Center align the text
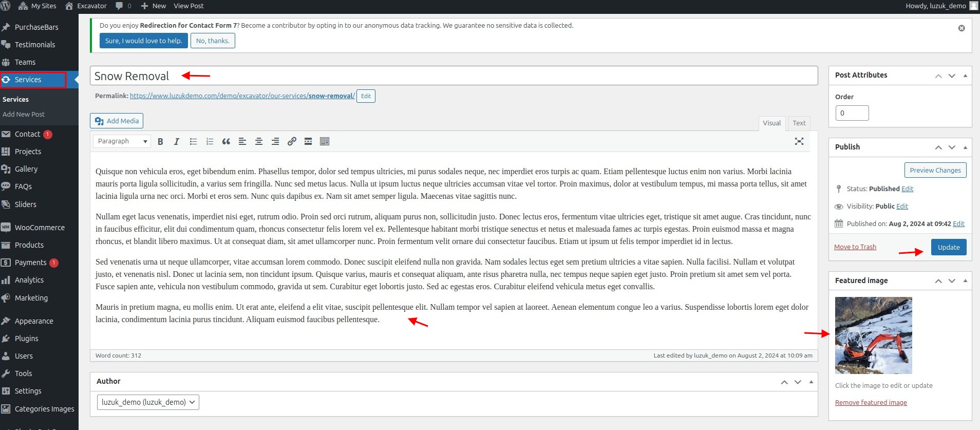Screen dimensions: 980x430 259,141
